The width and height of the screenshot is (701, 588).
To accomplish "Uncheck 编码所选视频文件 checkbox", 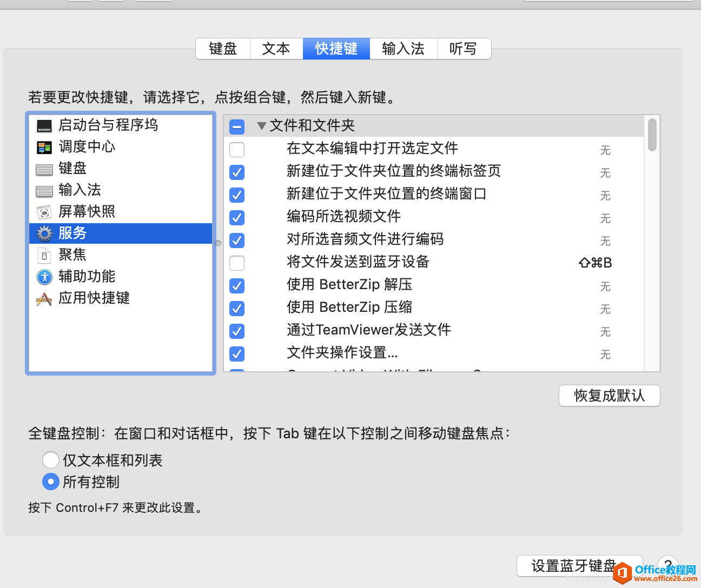I will (237, 218).
